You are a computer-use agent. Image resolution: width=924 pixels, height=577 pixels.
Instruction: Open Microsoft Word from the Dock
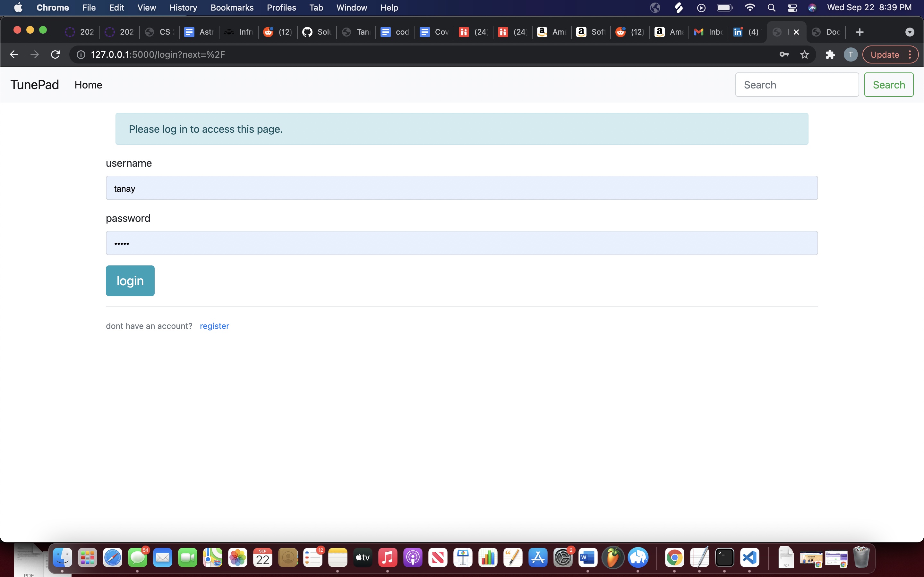588,557
